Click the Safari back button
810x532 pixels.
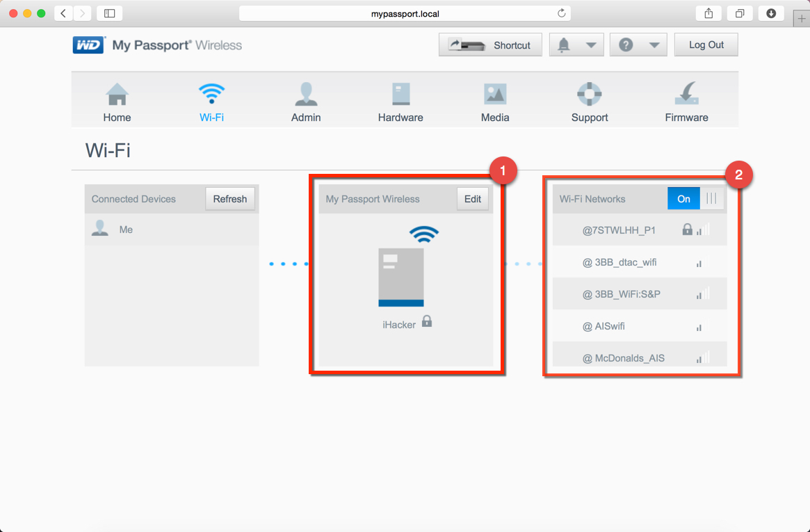[x=63, y=13]
